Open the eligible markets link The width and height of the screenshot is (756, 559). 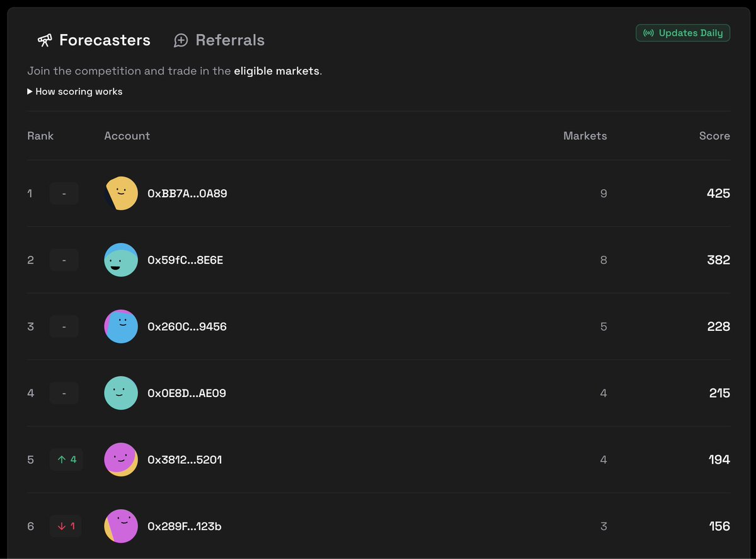click(x=277, y=71)
